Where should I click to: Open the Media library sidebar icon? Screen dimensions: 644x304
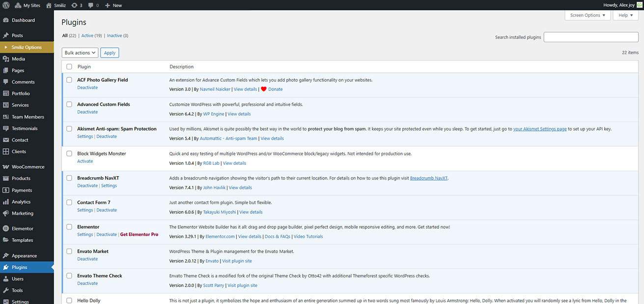pos(6,59)
